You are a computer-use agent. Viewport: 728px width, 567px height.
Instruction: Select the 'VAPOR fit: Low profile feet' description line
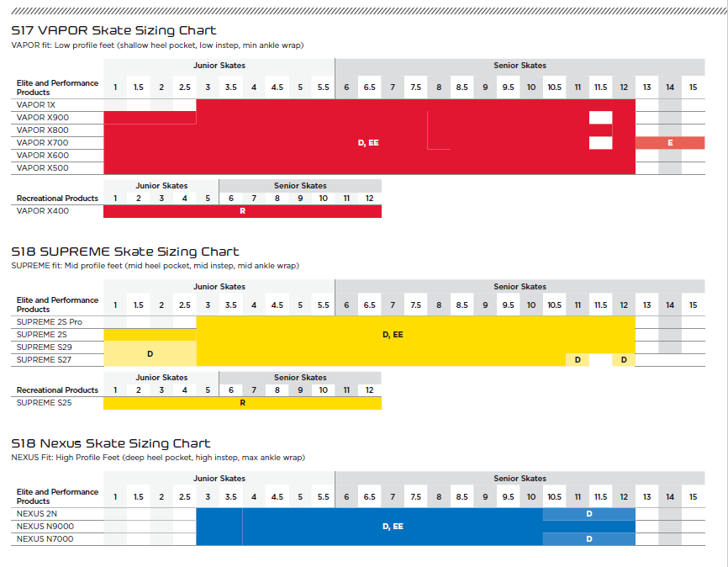click(x=157, y=45)
